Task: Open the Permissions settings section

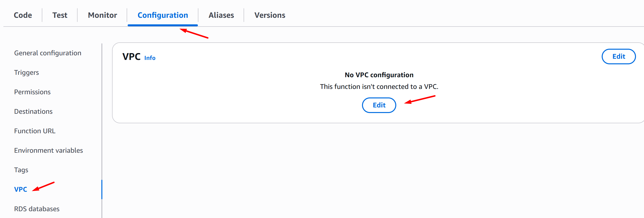Action: click(32, 92)
